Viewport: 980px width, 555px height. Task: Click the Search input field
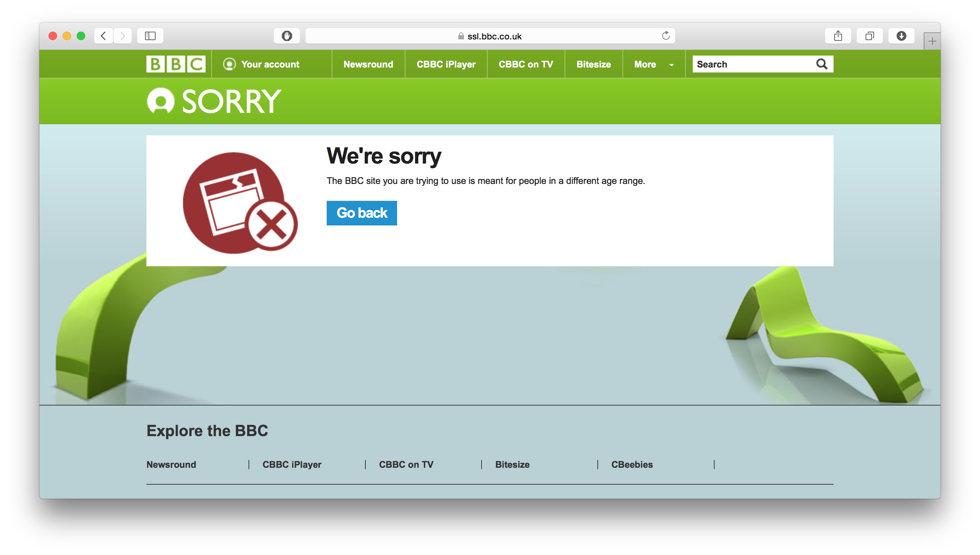753,64
